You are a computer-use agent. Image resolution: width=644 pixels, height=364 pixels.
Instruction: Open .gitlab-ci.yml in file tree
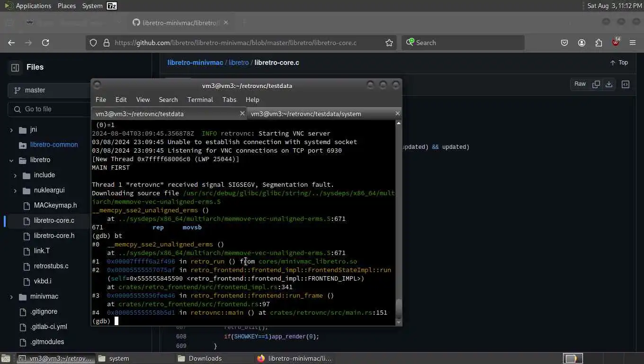[49, 327]
